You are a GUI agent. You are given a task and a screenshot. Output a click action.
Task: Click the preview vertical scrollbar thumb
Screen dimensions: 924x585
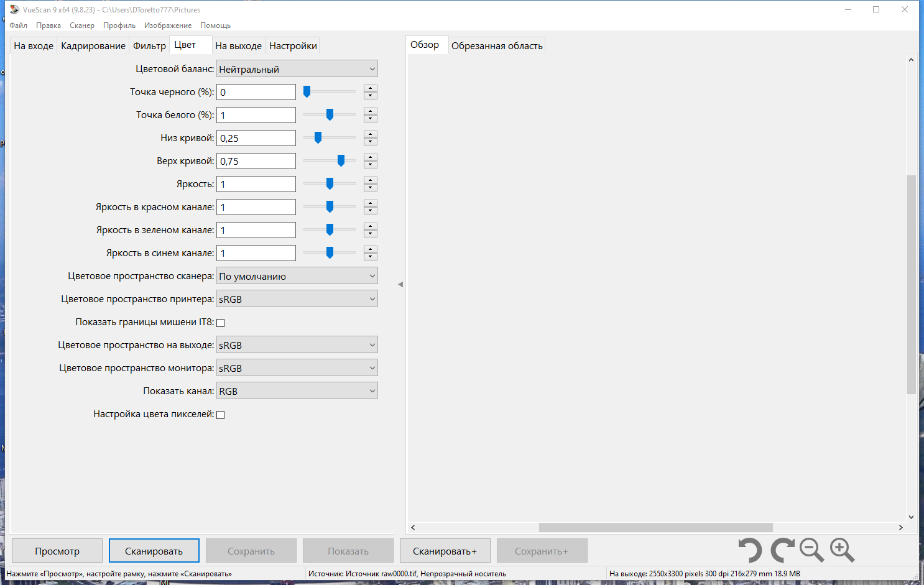pos(911,285)
